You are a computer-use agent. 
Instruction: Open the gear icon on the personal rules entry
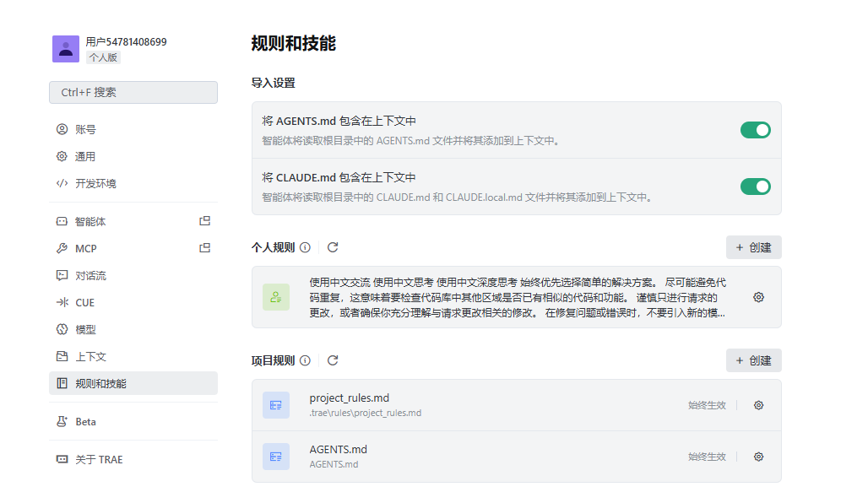[x=758, y=297]
